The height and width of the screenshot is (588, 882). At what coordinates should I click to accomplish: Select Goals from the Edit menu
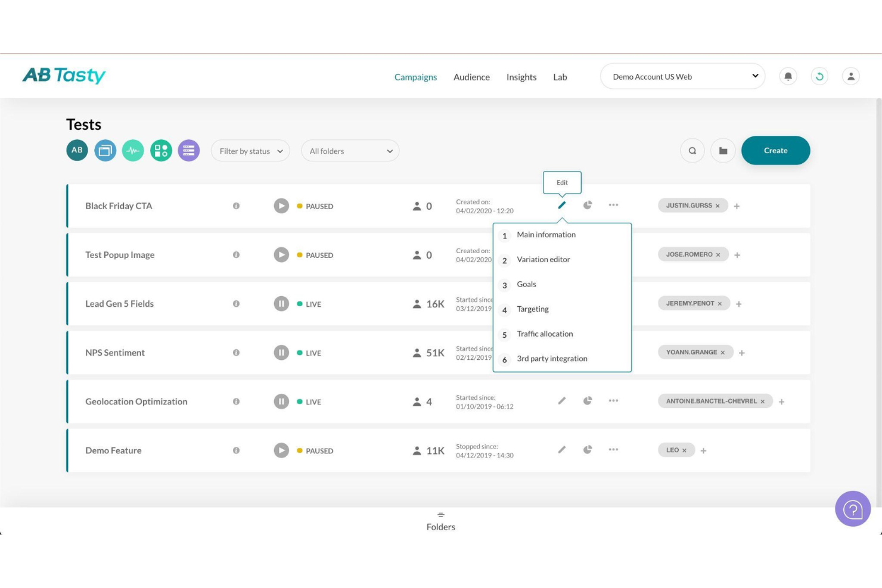(x=526, y=284)
